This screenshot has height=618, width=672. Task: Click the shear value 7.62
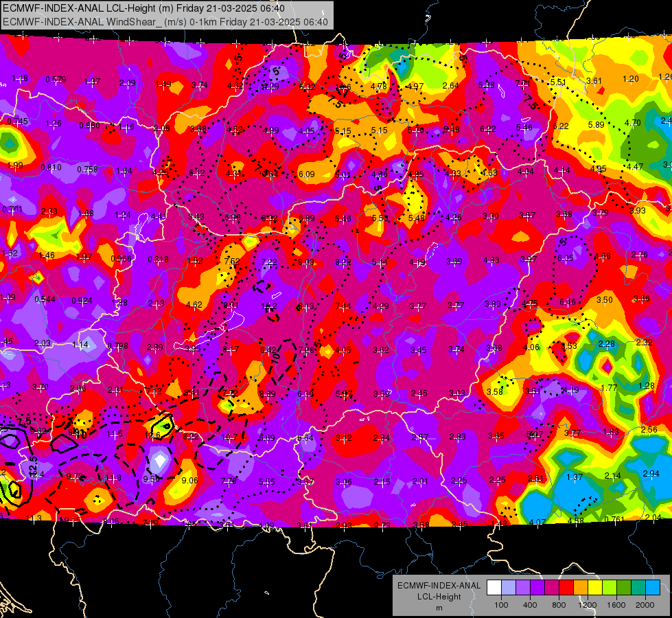[x=232, y=261]
